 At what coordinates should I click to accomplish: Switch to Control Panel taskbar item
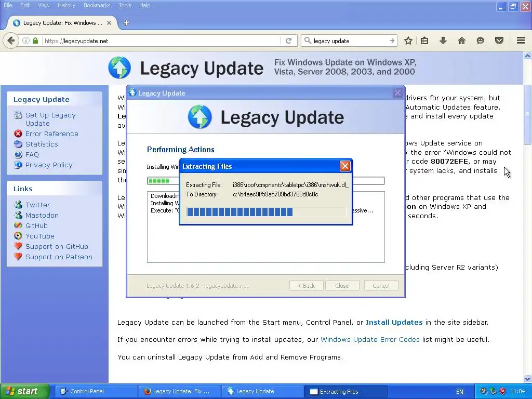tap(96, 391)
